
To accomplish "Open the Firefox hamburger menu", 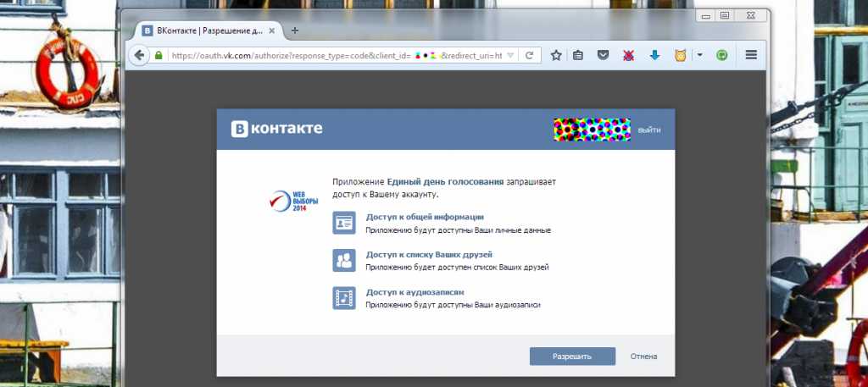I will point(751,55).
